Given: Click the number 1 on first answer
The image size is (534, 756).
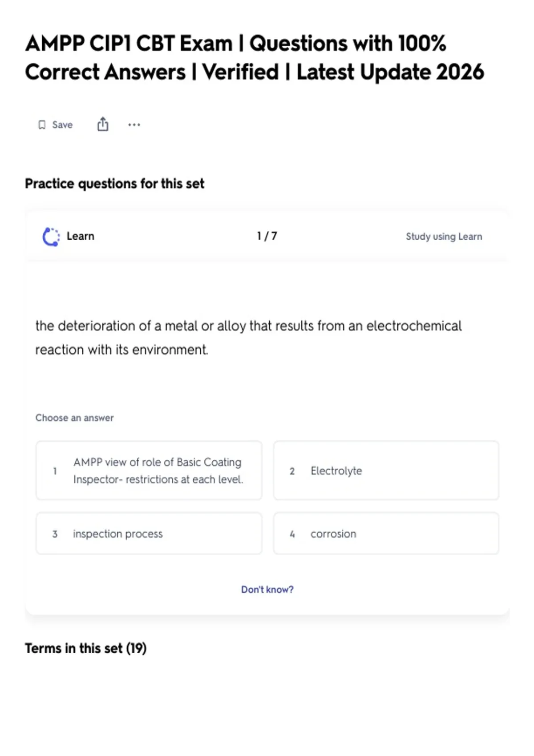Looking at the screenshot, I should pyautogui.click(x=55, y=471).
